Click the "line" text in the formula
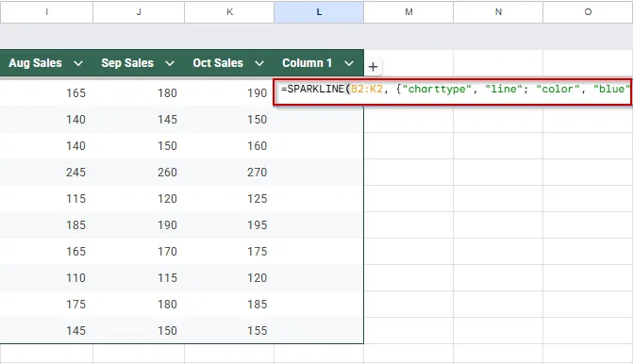Viewport: 633px width, 364px height. click(504, 89)
